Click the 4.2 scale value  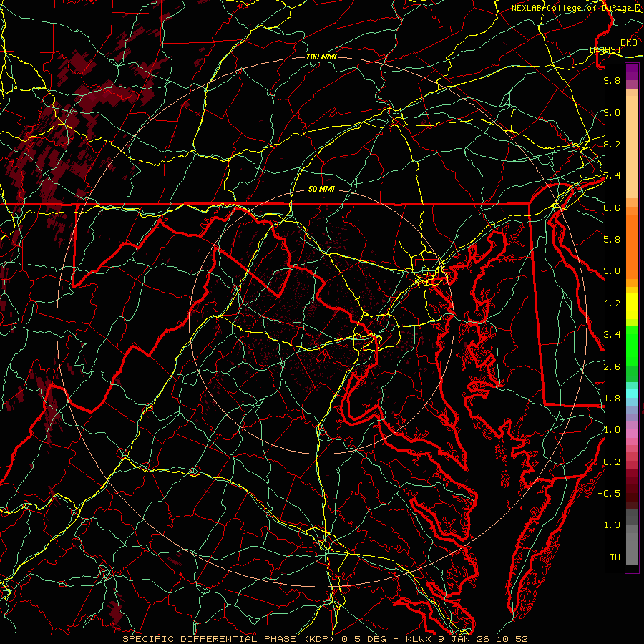point(612,303)
